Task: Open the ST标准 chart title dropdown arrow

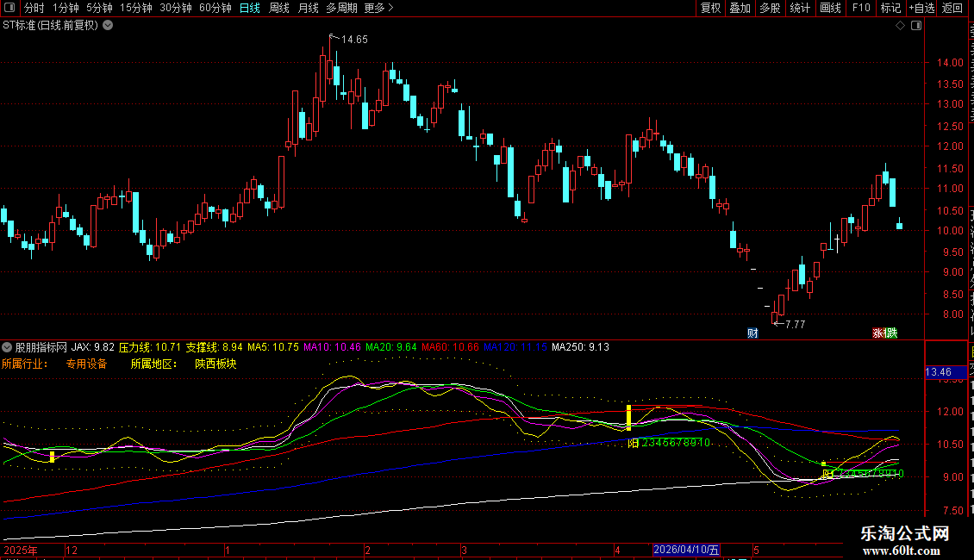Action: click(x=108, y=26)
